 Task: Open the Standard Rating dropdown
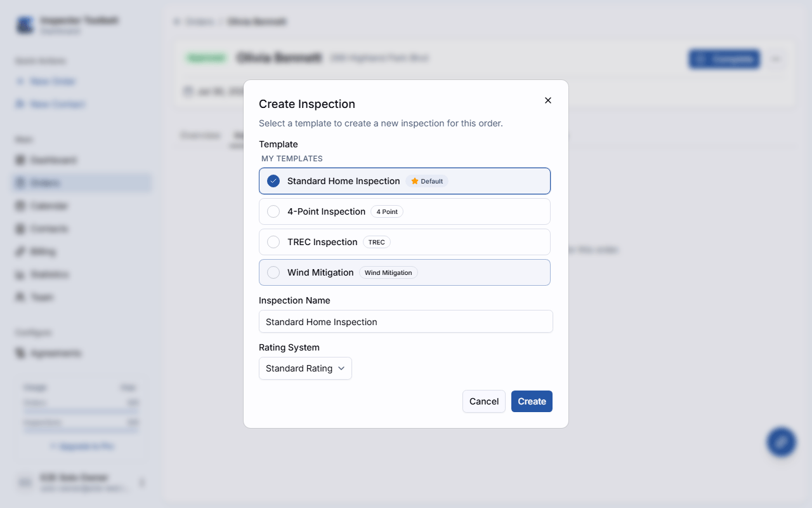305,368
